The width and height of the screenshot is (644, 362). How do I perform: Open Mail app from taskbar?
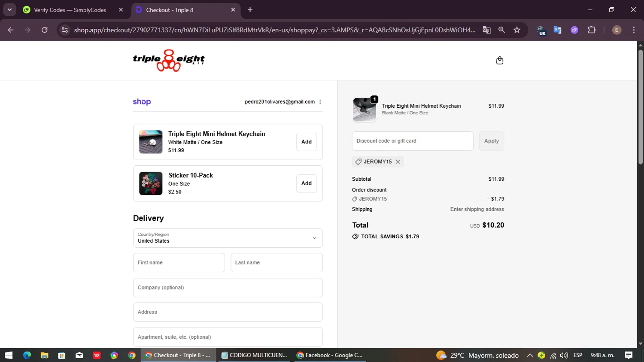click(x=79, y=355)
